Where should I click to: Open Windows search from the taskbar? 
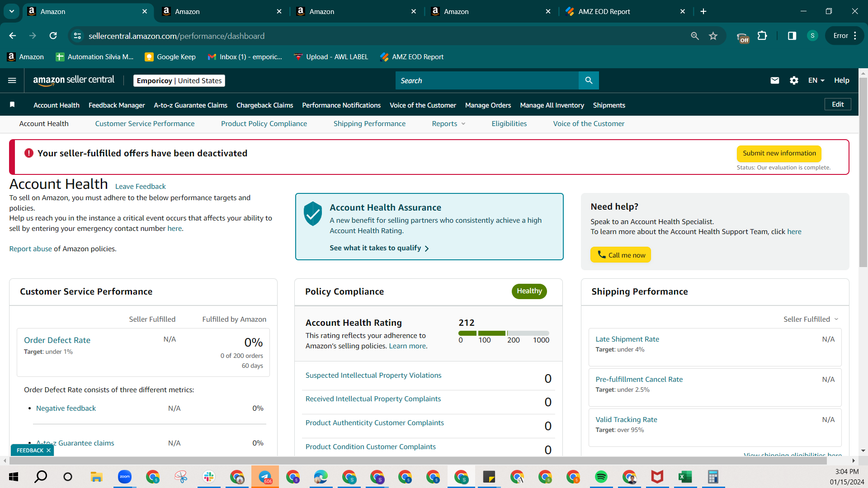coord(41,477)
